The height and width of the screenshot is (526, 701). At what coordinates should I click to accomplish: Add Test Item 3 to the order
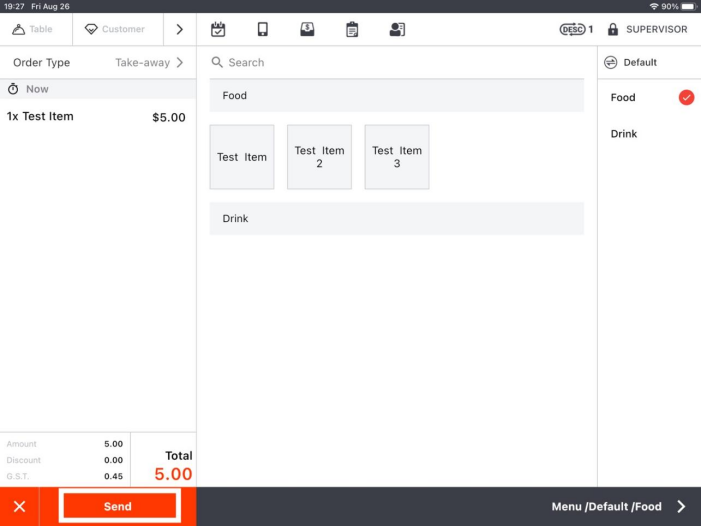click(397, 157)
